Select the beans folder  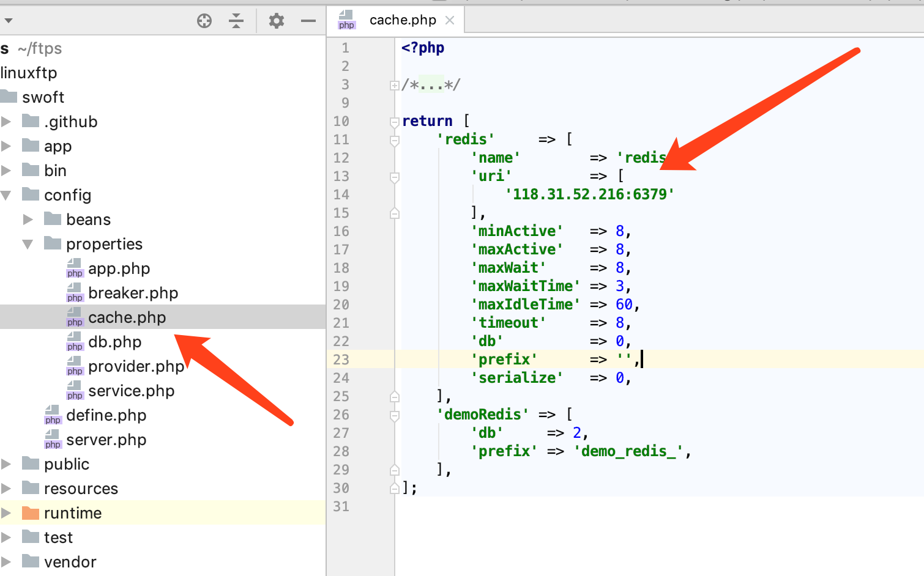[x=88, y=220]
